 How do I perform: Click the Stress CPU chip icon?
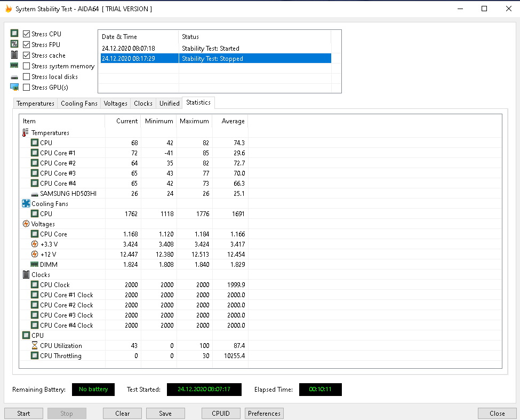[x=14, y=33]
